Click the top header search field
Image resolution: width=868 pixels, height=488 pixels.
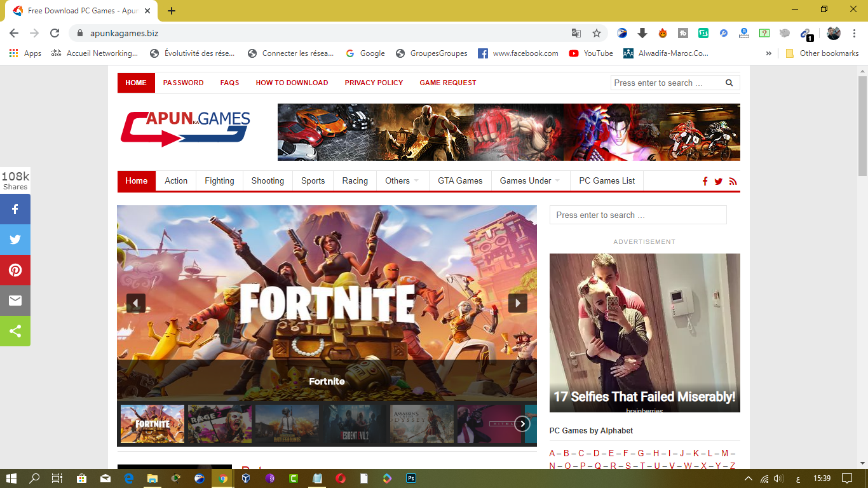[667, 83]
